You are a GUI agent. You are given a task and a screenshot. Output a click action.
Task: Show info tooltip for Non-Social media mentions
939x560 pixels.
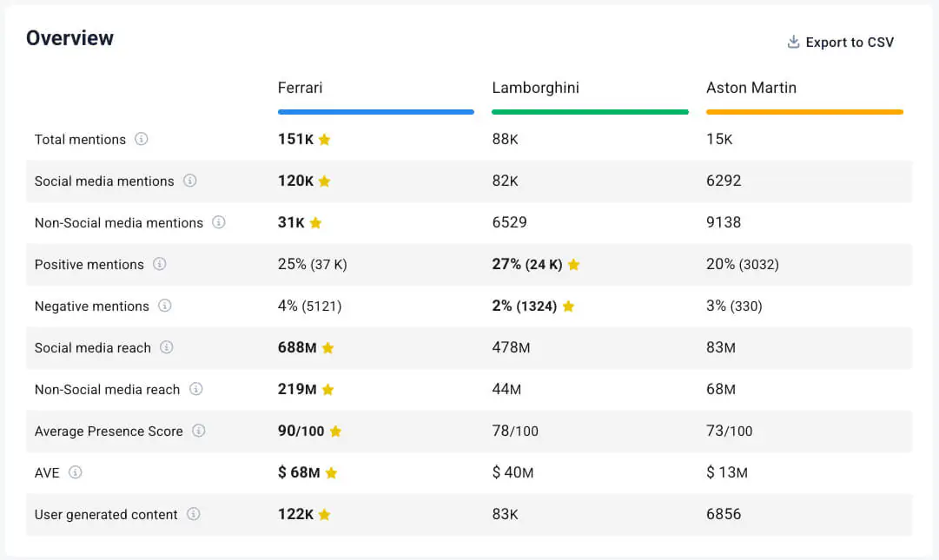pos(219,222)
